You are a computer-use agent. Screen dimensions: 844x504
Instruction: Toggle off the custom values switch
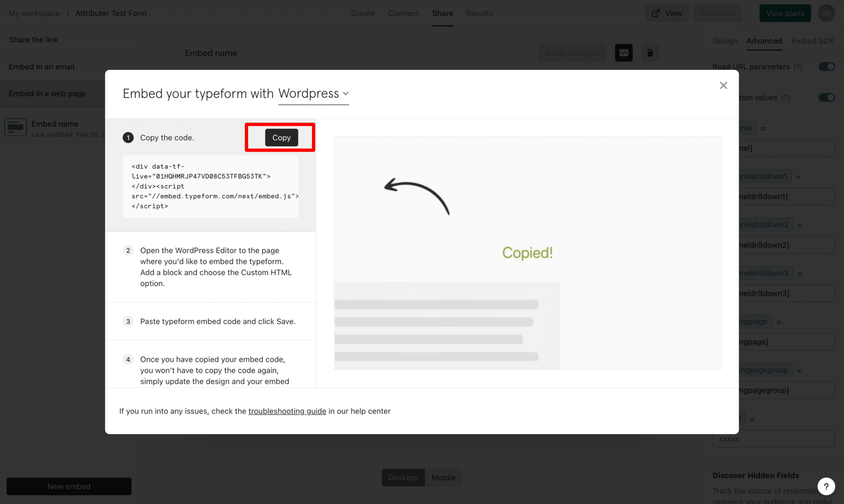point(827,97)
